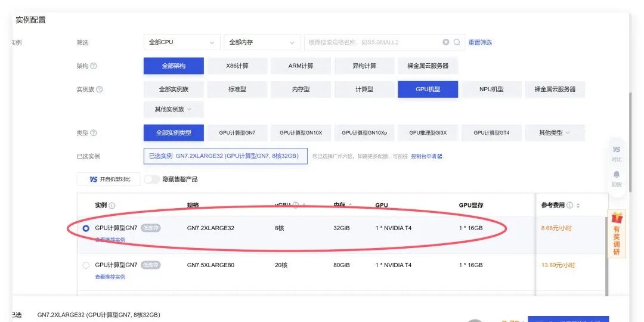Open the help icon next to 架构
644x322 pixels.
(94, 66)
